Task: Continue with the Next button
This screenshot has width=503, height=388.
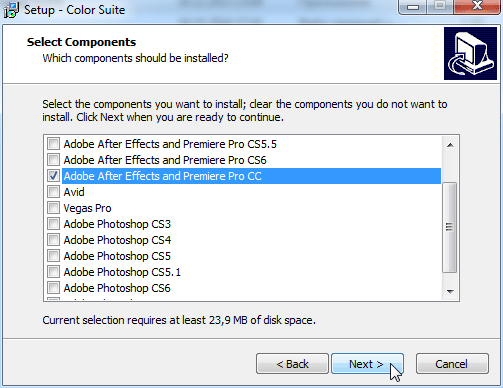Action: [367, 364]
